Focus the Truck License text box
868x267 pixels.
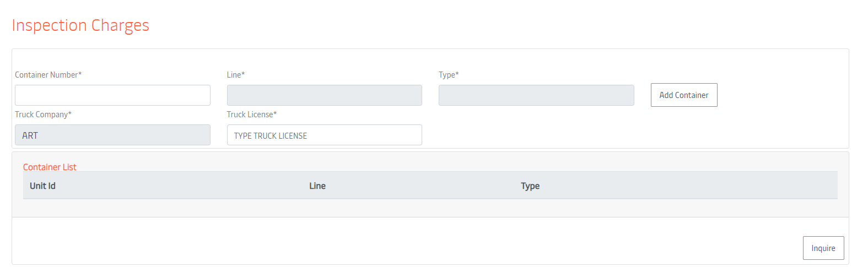click(324, 135)
